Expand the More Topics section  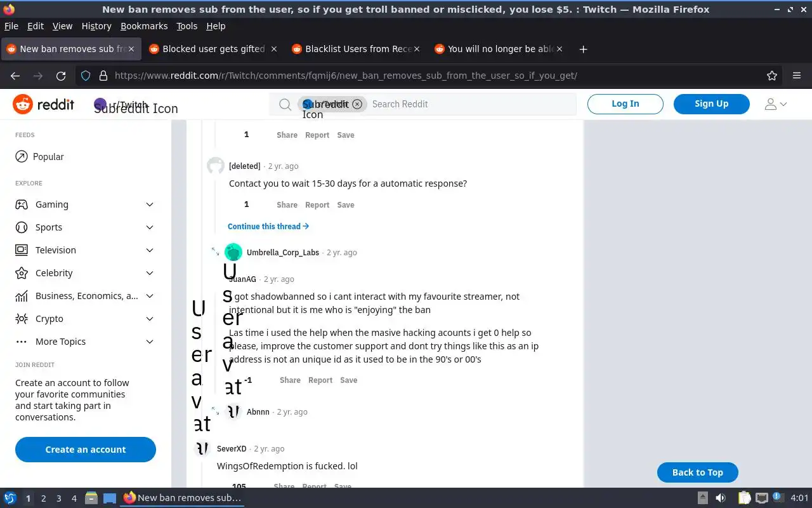pos(85,342)
